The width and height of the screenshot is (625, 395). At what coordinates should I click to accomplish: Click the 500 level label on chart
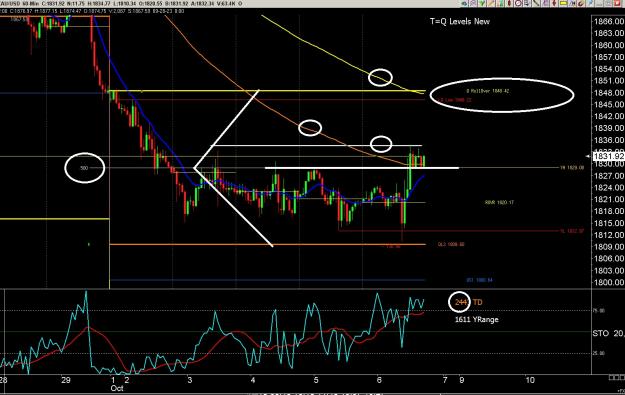[x=84, y=168]
